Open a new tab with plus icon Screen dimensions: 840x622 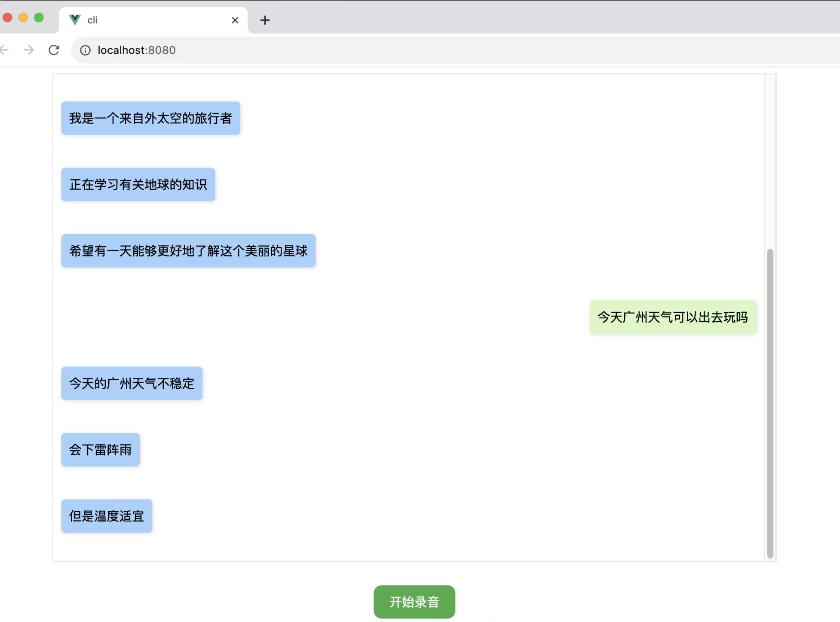coord(265,20)
